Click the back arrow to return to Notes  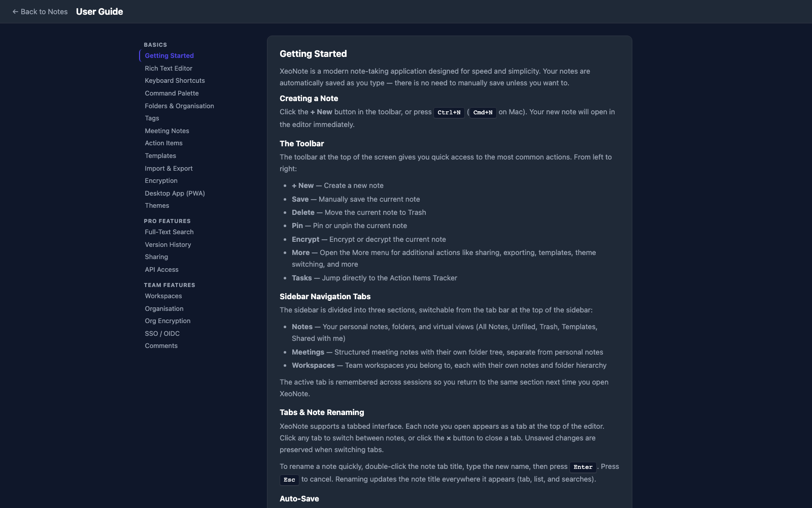pyautogui.click(x=40, y=11)
